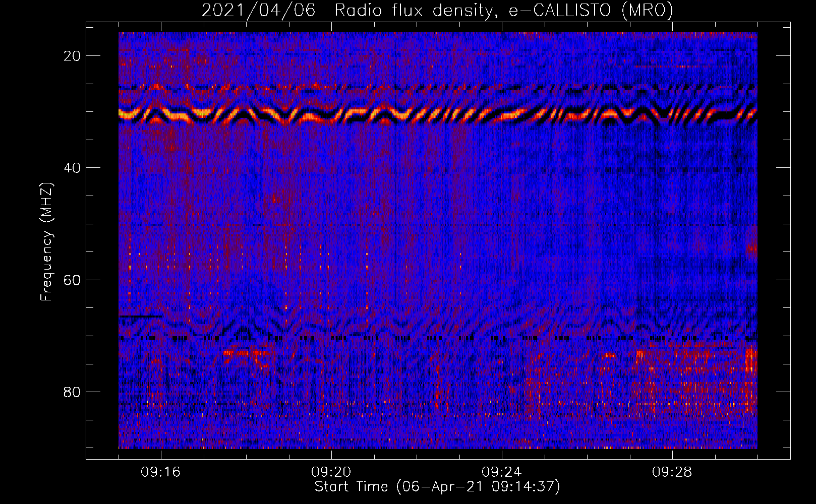816x504 pixels.
Task: Click the 20 frequency tick label
Action: click(72, 56)
